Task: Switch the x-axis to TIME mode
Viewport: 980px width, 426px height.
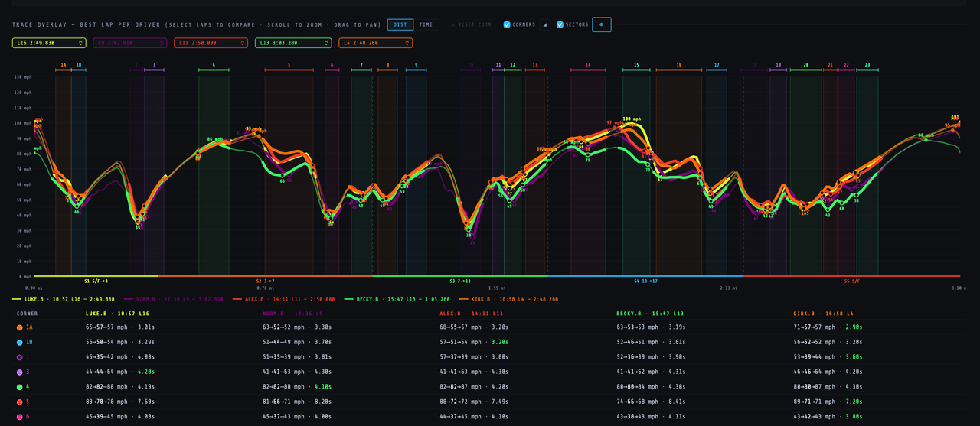Action: coord(426,24)
